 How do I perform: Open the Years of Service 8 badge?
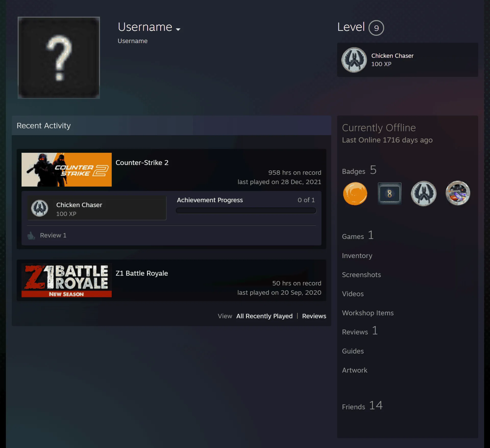pos(389,194)
